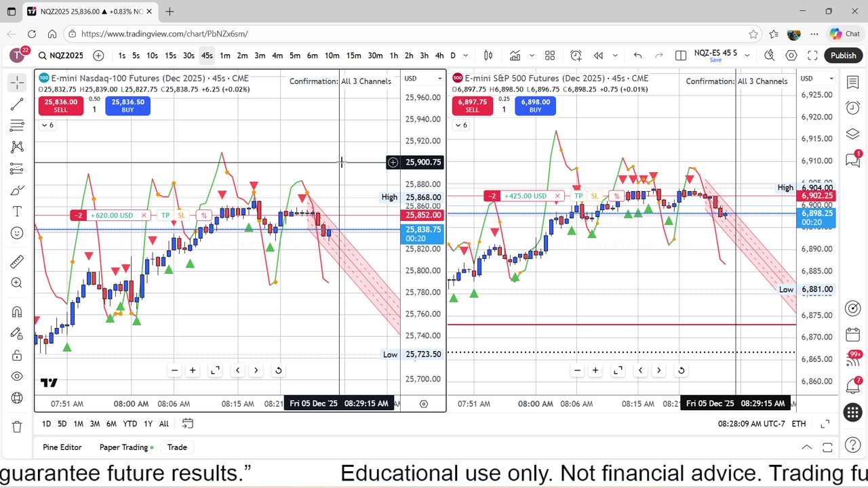868x488 pixels.
Task: Open the Pine Editor tab
Action: 62,447
